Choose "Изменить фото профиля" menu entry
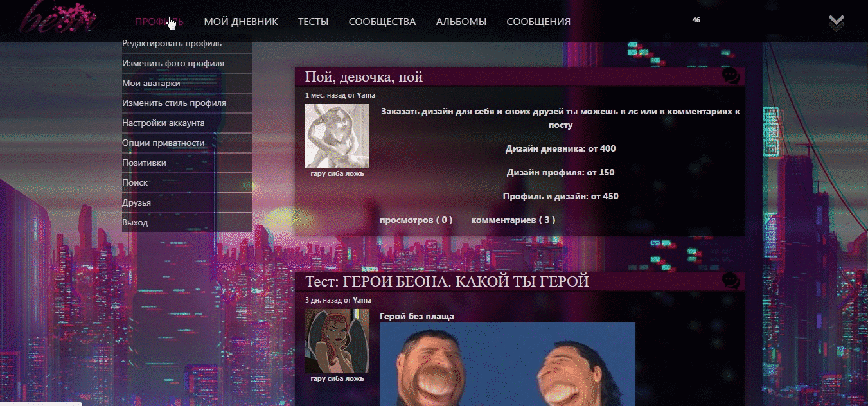Image resolution: width=868 pixels, height=406 pixels. click(x=173, y=64)
